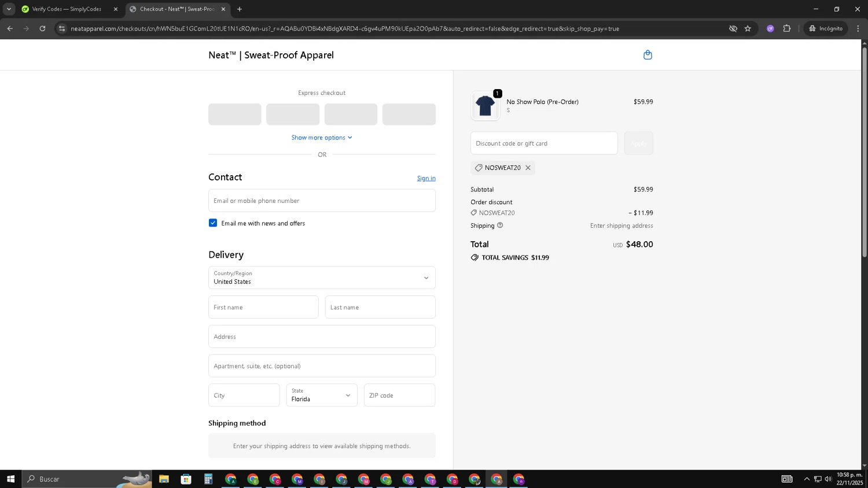The height and width of the screenshot is (488, 868).
Task: Close the Verify Codes tab
Action: pos(115,9)
